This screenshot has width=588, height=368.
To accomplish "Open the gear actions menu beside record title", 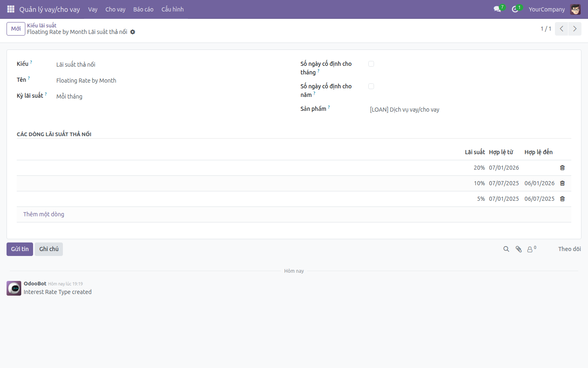I will 133,32.
